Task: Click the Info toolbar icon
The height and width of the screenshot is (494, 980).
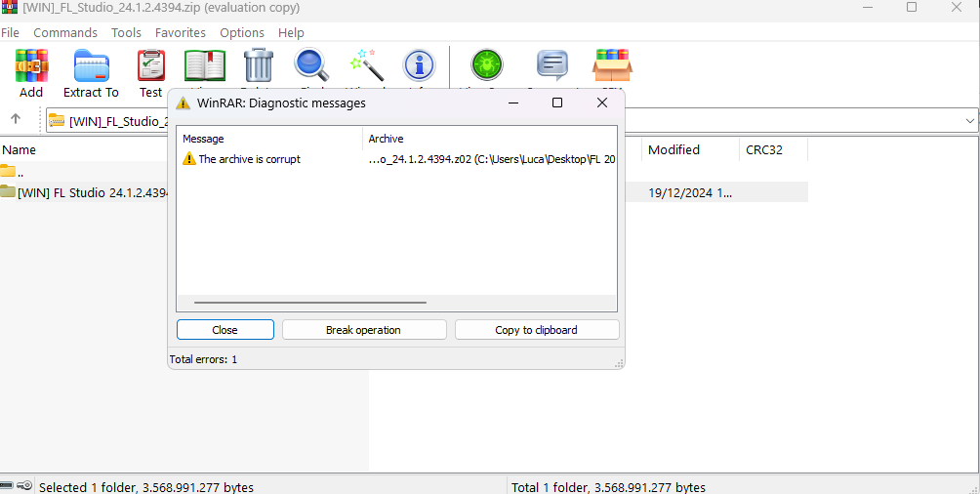Action: coord(419,65)
